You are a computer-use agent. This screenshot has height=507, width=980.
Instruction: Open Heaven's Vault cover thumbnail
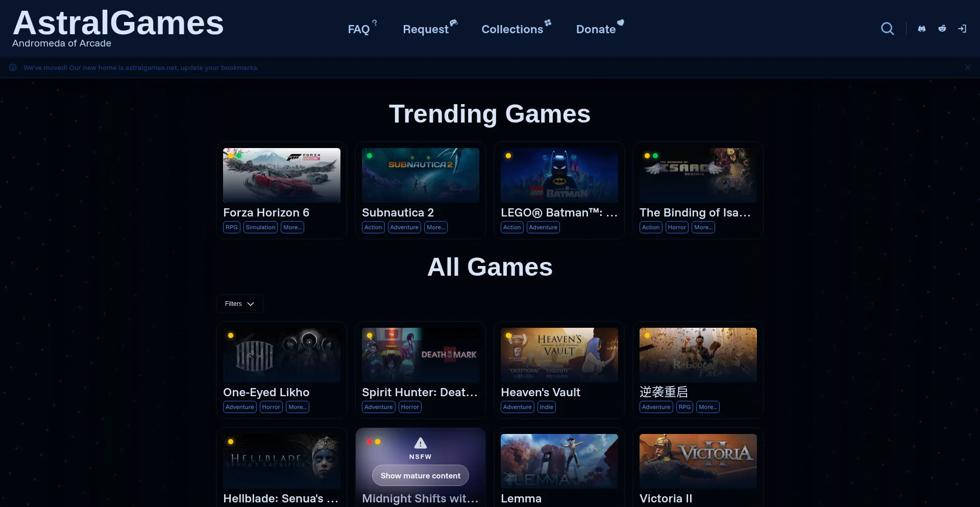[x=559, y=355]
